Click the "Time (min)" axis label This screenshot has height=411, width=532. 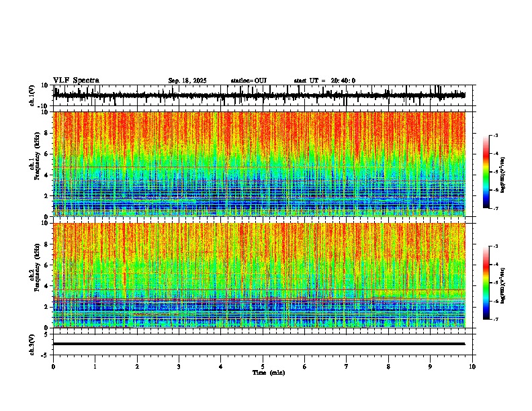(x=269, y=373)
